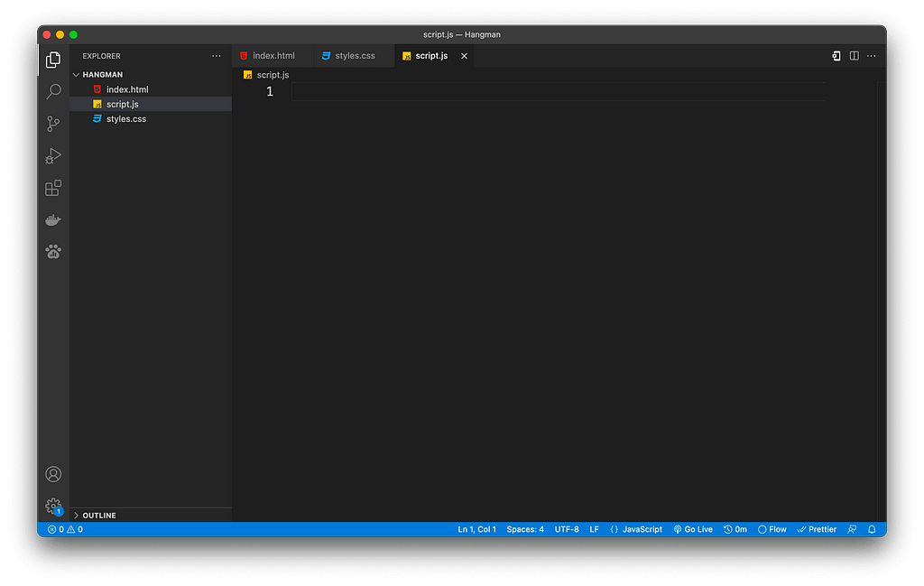Image resolution: width=924 pixels, height=586 pixels.
Task: Click Prettier in the status bar
Action: 817,529
